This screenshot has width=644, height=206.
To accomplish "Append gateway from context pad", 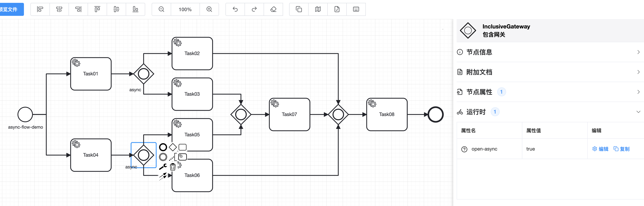I will pyautogui.click(x=173, y=147).
